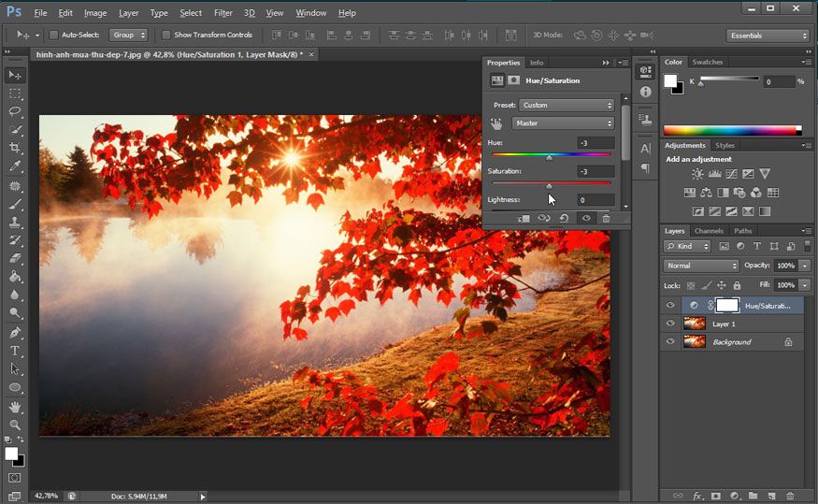Open the Preset Custom dropdown
Screen dimensions: 818x504
567,106
